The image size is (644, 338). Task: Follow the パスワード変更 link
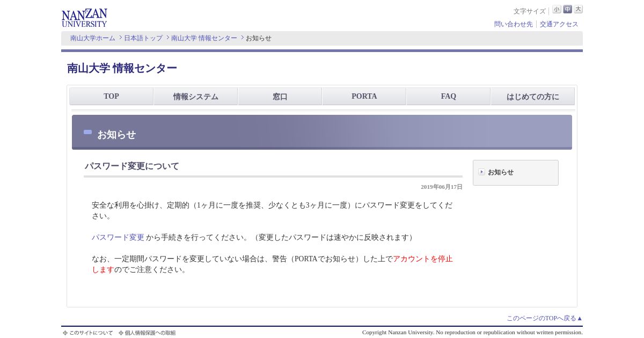pos(118,237)
